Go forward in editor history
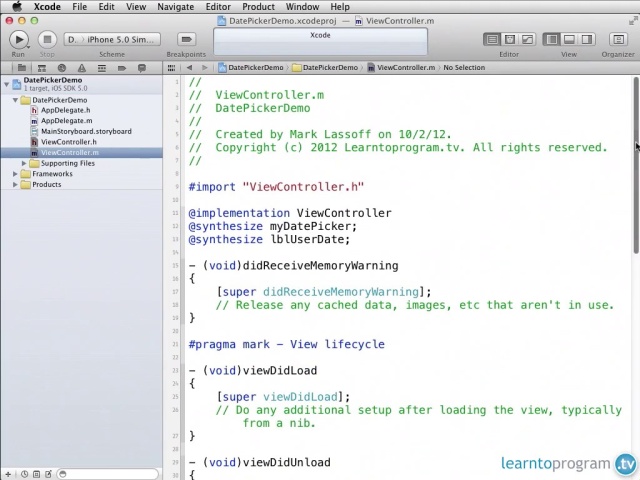The image size is (640, 480). coord(204,68)
